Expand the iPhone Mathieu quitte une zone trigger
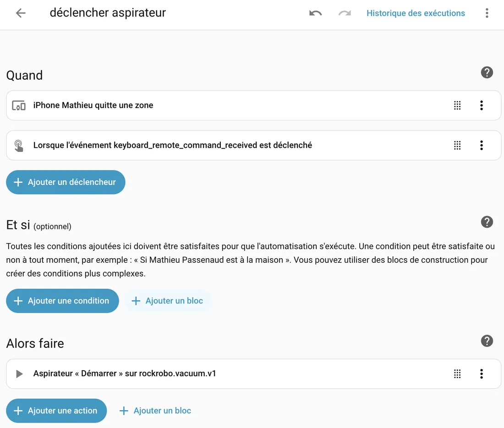This screenshot has width=504, height=428. (x=254, y=105)
